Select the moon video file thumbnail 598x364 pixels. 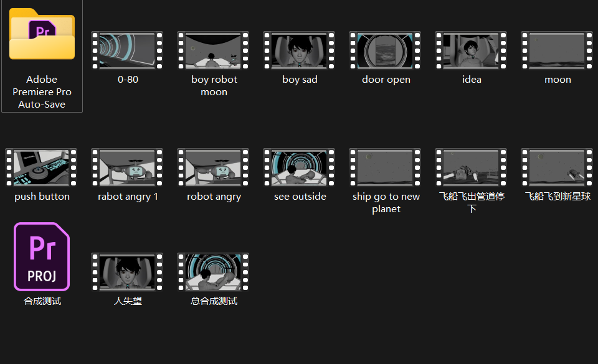tap(557, 50)
